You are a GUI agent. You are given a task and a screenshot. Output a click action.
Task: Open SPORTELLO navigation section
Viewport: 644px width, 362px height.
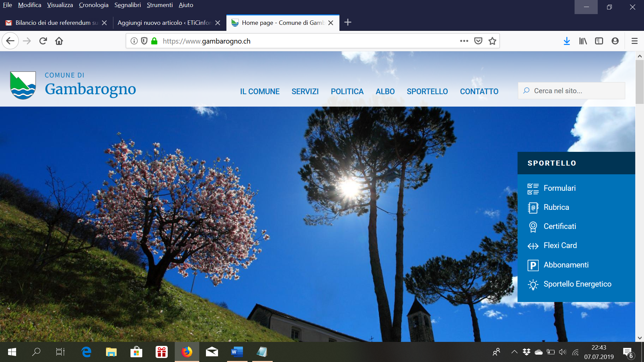point(427,92)
